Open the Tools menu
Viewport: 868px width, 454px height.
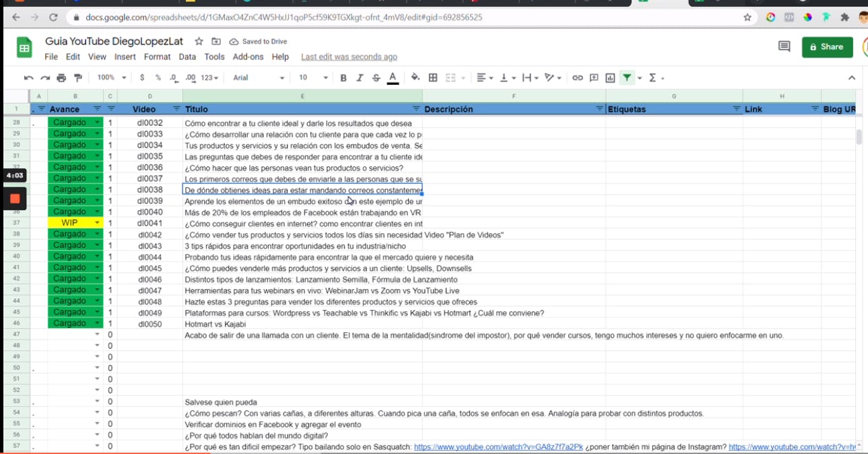(214, 57)
